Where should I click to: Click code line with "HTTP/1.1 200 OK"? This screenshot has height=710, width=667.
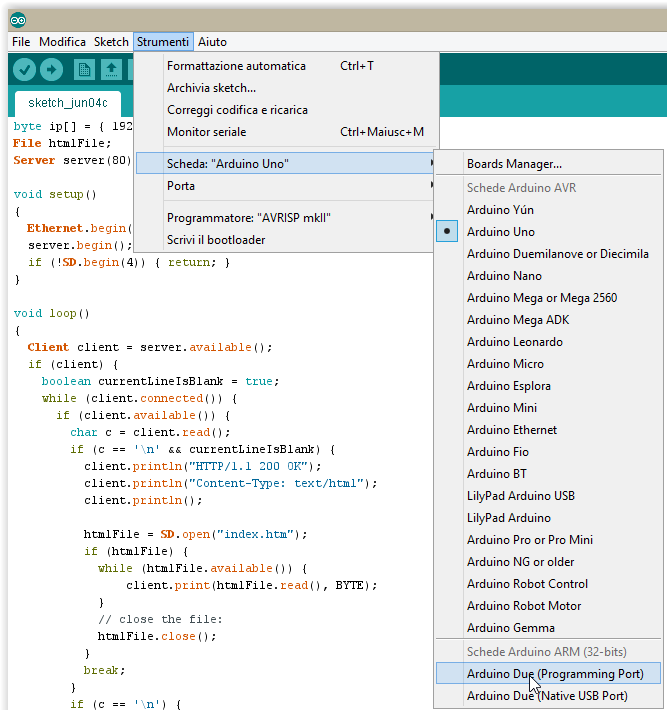point(202,466)
